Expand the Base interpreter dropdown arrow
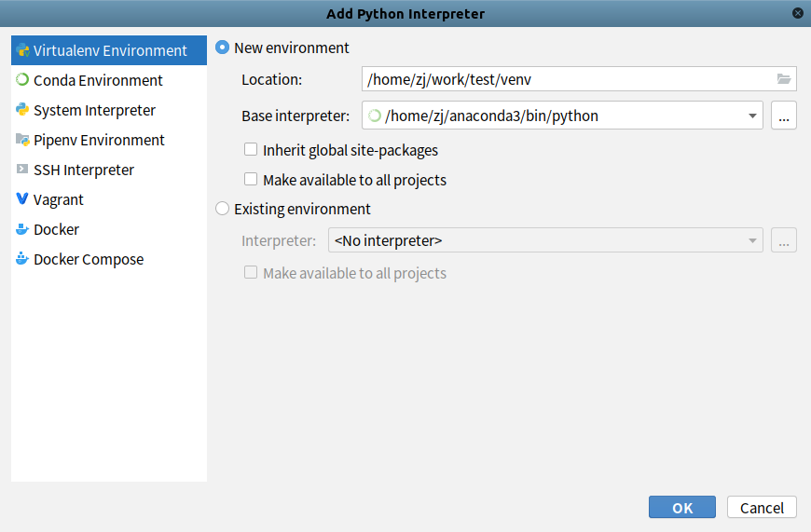 [751, 116]
